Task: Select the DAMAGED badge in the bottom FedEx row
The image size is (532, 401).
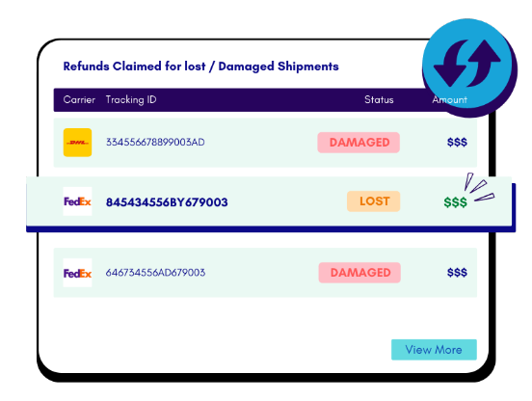Action: (359, 273)
